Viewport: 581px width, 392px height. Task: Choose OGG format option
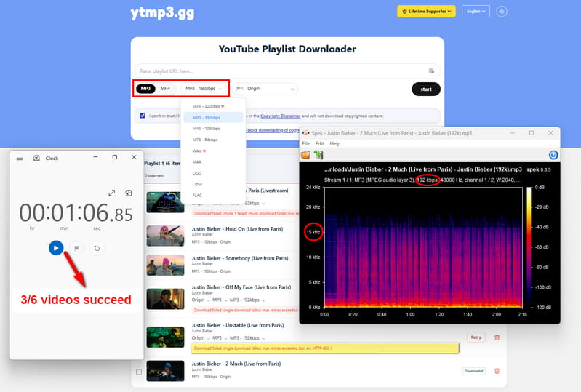pyautogui.click(x=213, y=173)
